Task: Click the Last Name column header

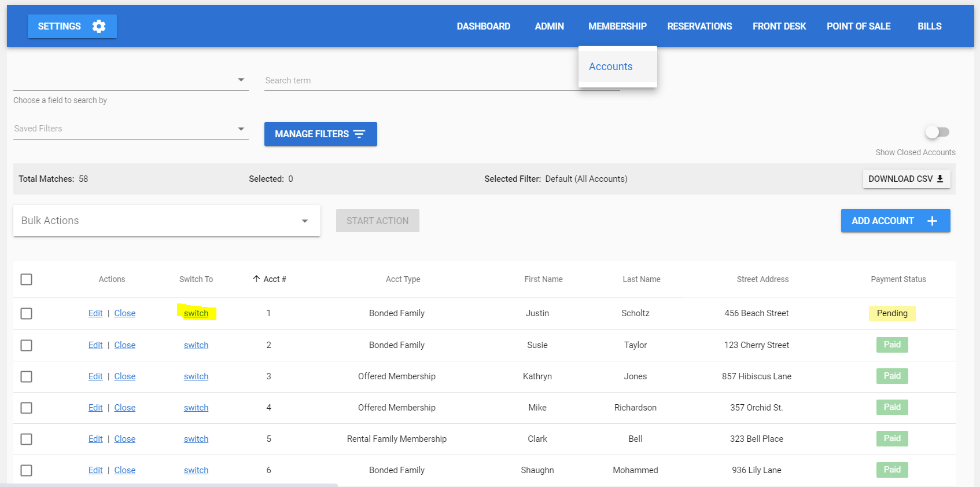Action: pyautogui.click(x=642, y=279)
